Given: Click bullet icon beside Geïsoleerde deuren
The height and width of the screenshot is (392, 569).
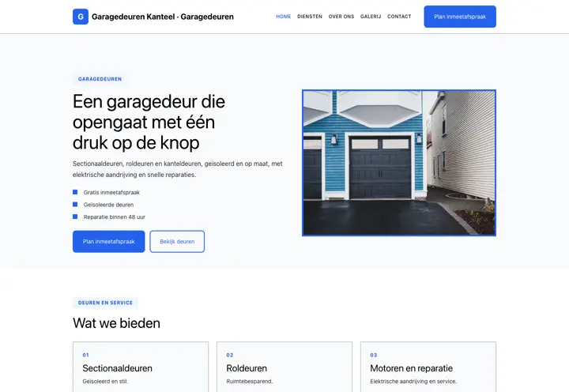Looking at the screenshot, I should click(x=75, y=205).
